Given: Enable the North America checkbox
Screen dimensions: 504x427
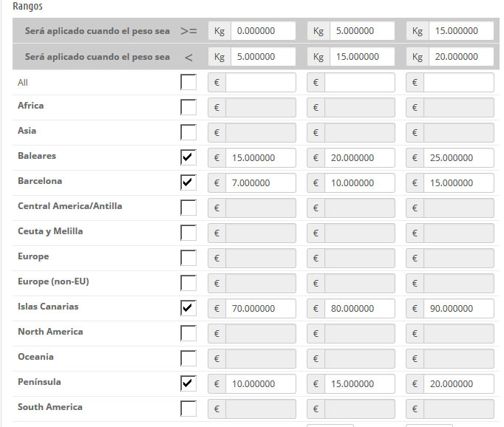Looking at the screenshot, I should tap(188, 333).
